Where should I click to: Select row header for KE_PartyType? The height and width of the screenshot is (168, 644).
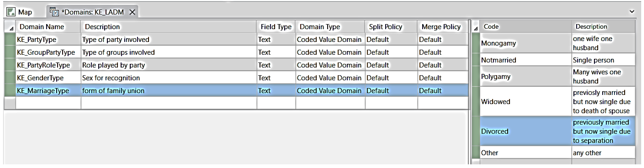point(10,39)
